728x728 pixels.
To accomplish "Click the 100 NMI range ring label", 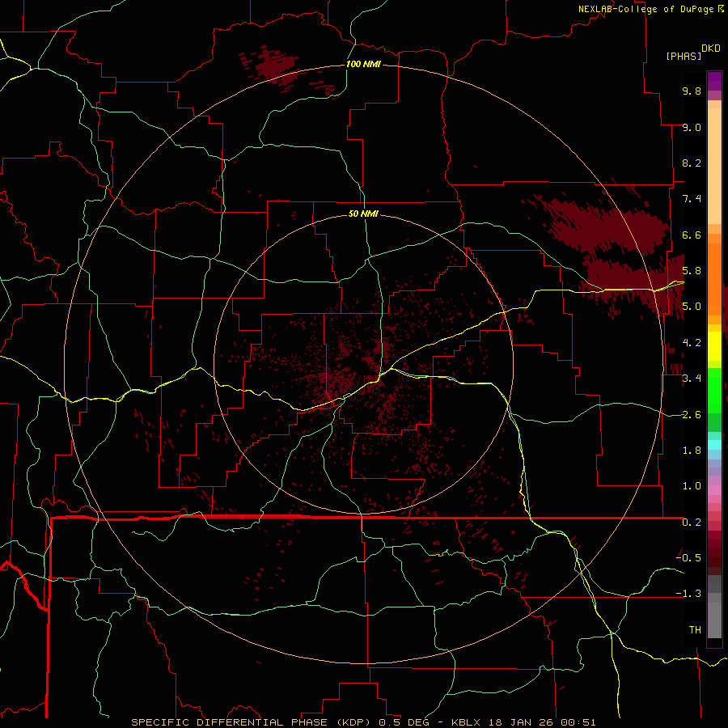I will [363, 64].
